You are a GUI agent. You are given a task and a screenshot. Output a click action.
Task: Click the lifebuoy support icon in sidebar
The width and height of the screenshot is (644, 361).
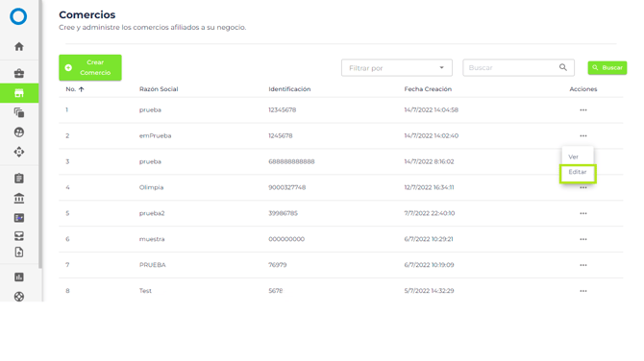coord(19,296)
